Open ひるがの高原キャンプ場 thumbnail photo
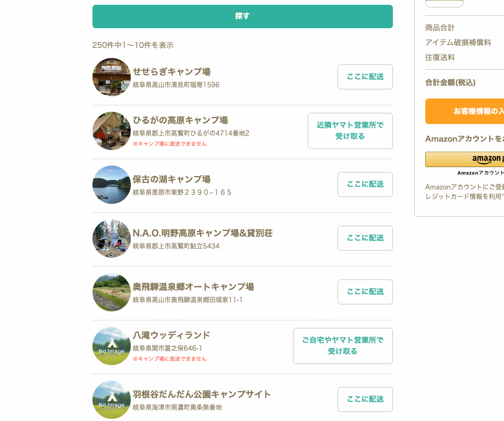 pos(112,131)
